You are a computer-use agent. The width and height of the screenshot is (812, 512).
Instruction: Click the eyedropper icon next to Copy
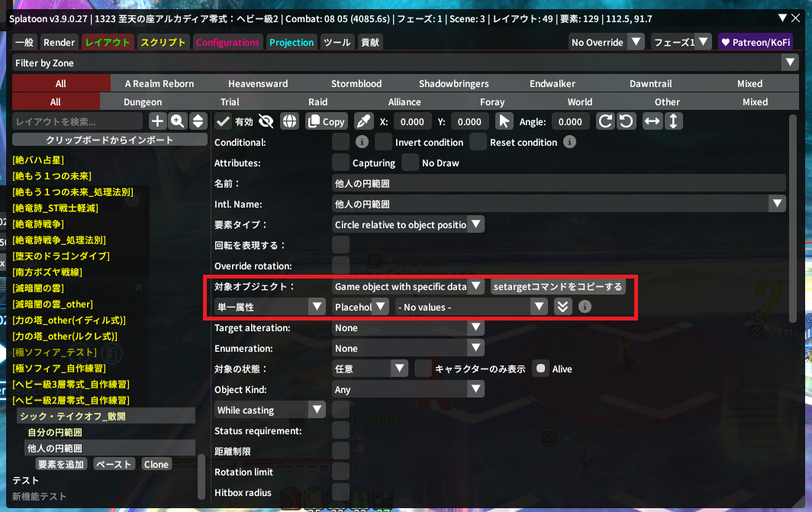[x=364, y=121]
